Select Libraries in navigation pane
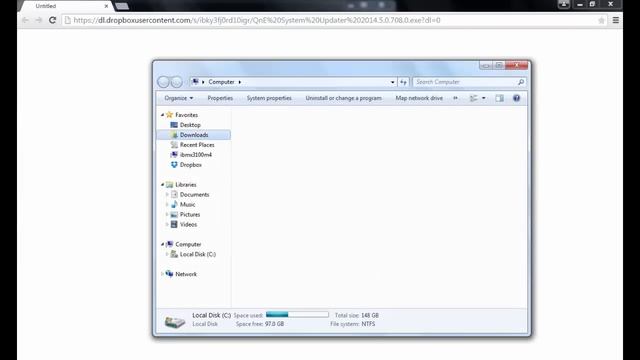Screen dimensions: 640x360 (x=186, y=185)
